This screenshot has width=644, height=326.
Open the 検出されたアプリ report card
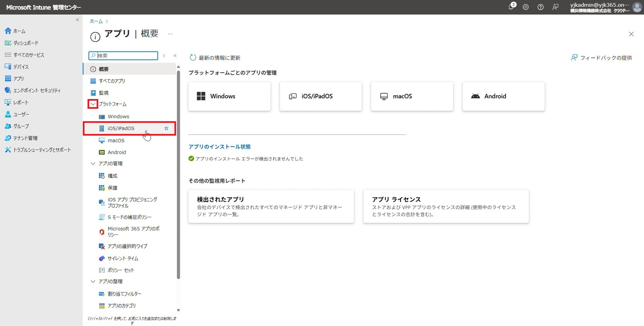point(271,206)
